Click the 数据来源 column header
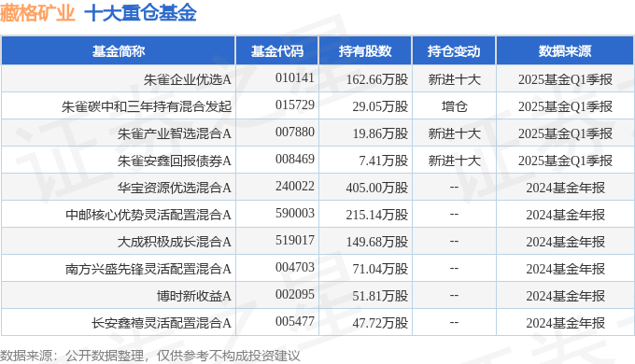635x364 pixels. point(565,51)
